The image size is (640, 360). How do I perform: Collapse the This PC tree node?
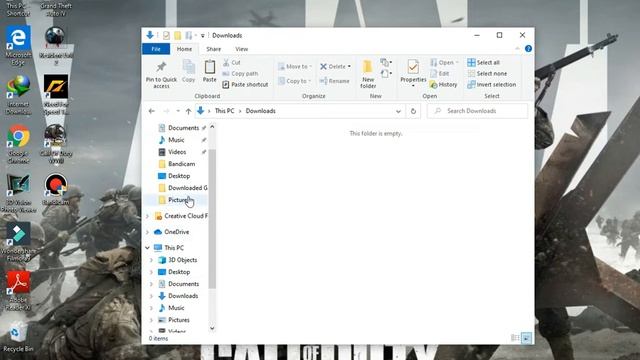[x=147, y=248]
